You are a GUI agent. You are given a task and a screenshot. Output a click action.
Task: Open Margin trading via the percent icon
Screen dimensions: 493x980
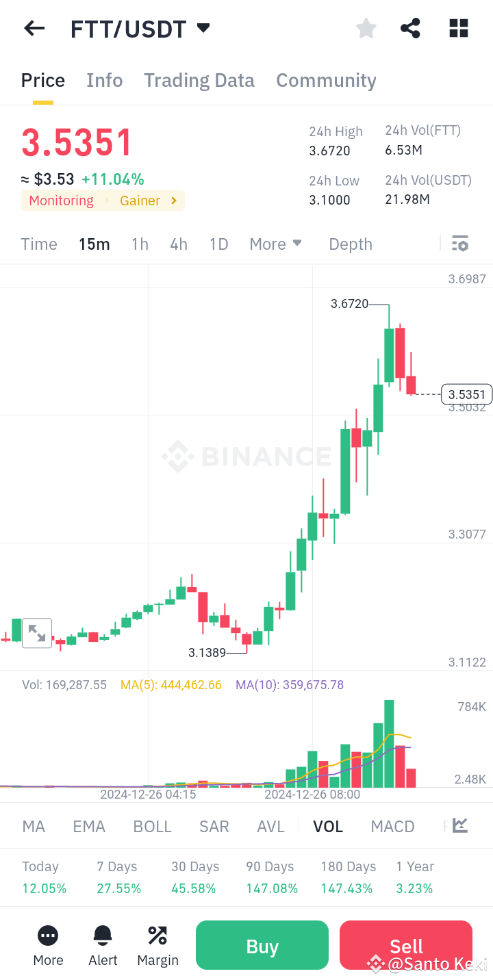[157, 944]
